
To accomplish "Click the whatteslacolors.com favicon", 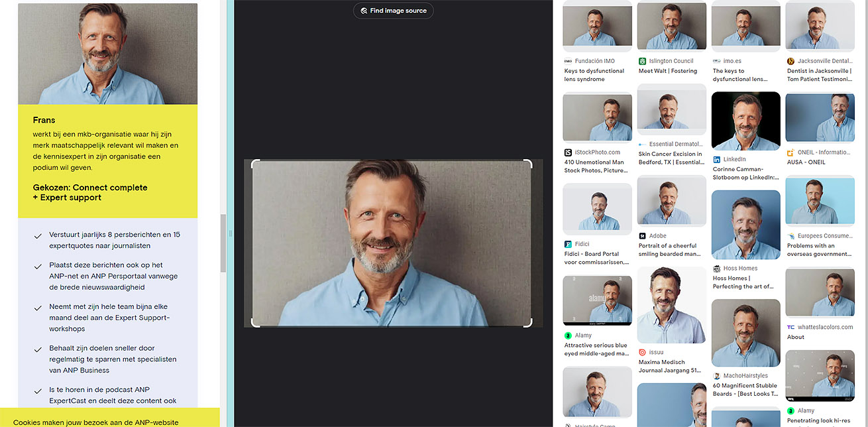I will click(790, 327).
